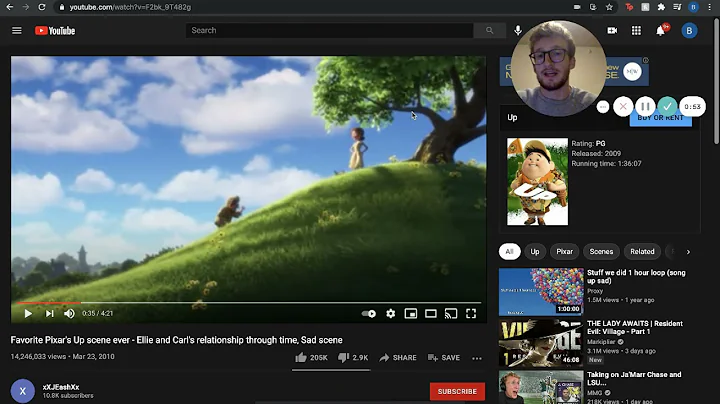The width and height of the screenshot is (720, 404).
Task: Open the Chrome profile avatar
Action: 694,7
